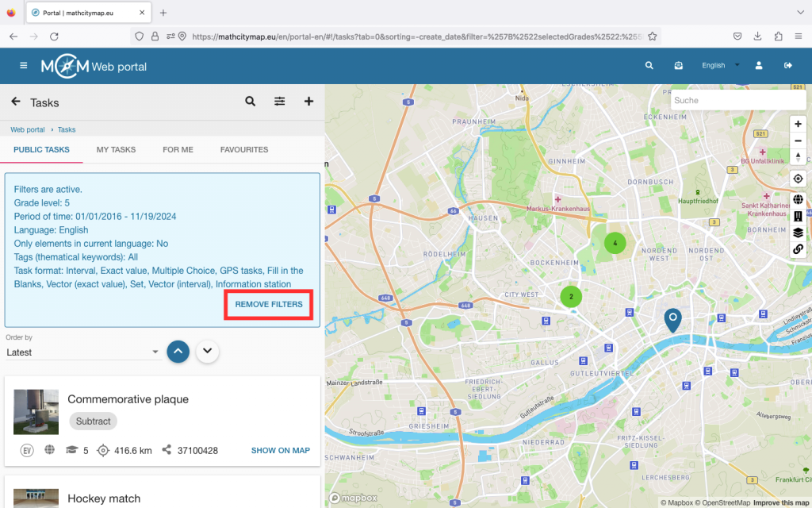Click the user profile icon in the header
The image size is (812, 508).
[759, 66]
